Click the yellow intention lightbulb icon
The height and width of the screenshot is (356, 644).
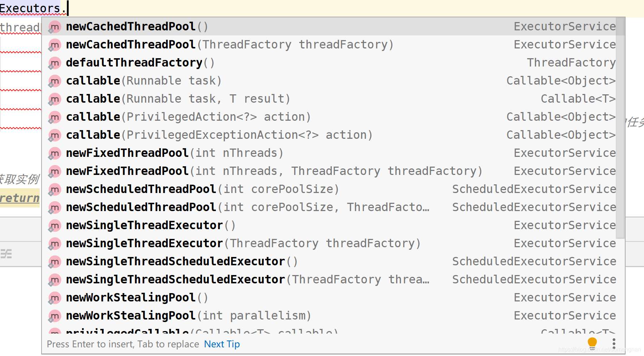(x=592, y=342)
